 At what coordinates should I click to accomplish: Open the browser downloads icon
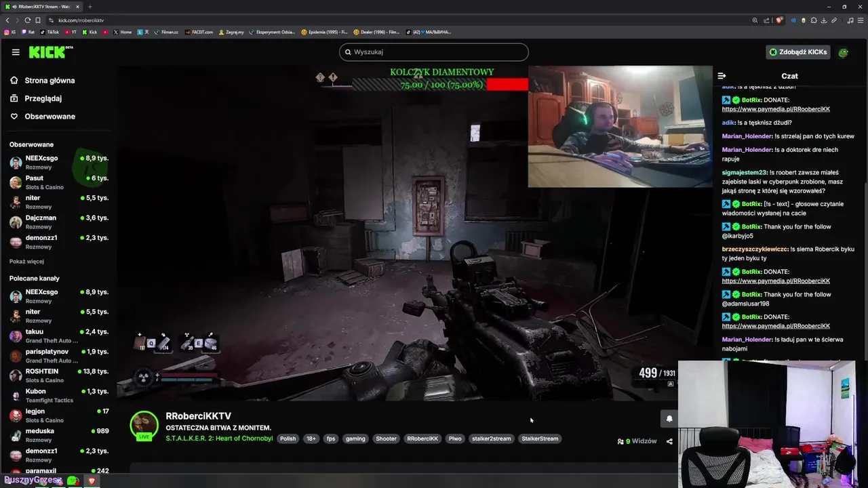pos(824,20)
